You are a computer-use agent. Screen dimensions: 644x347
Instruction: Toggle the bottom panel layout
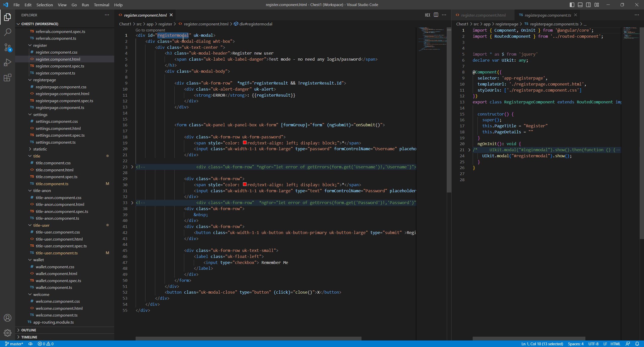click(x=580, y=5)
